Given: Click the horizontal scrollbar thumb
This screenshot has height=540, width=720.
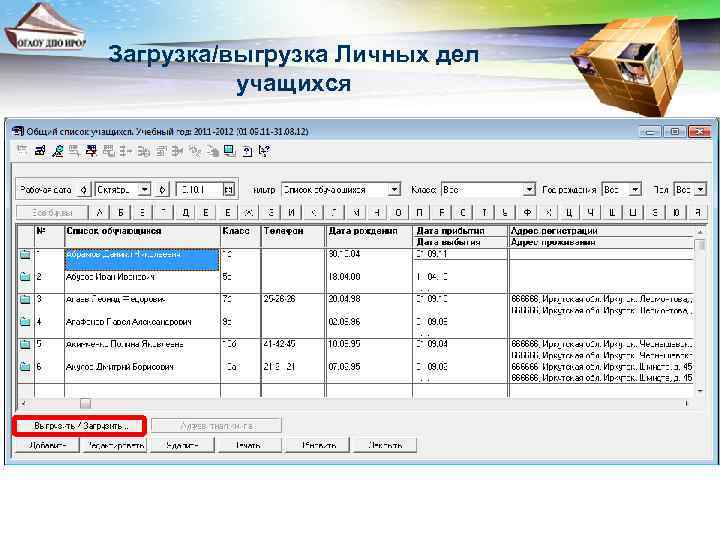Looking at the screenshot, I should click(85, 403).
